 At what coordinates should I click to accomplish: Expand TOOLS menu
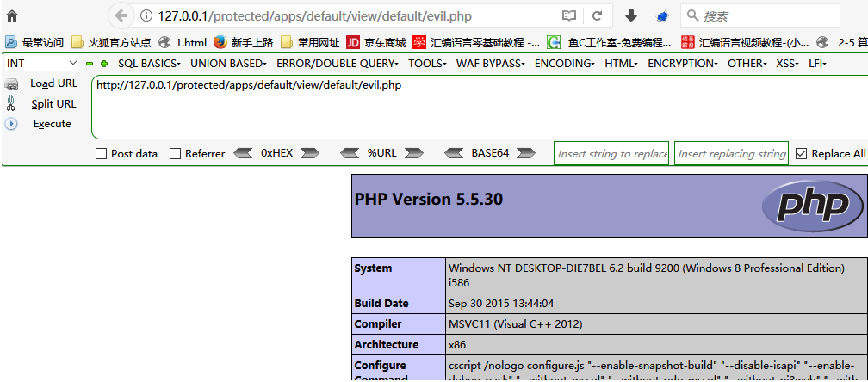tap(427, 64)
